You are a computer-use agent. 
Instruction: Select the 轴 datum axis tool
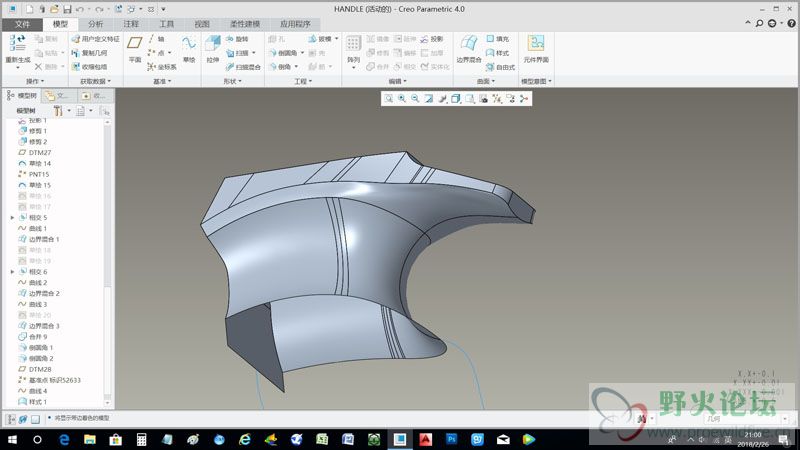click(x=156, y=39)
